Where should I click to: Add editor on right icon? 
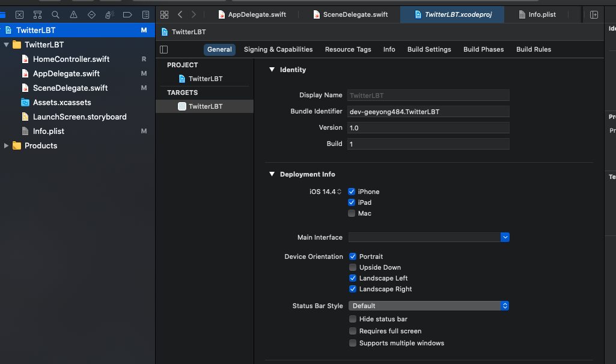pos(594,14)
